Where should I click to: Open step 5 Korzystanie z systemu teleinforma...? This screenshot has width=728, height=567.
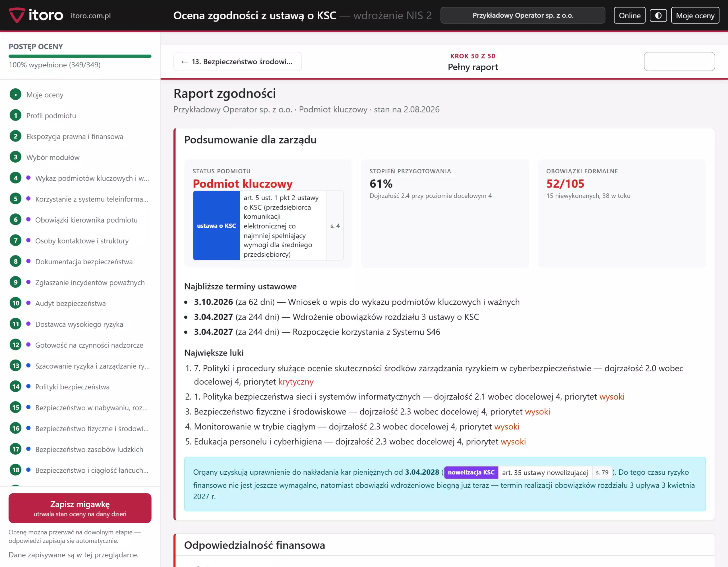(80, 199)
